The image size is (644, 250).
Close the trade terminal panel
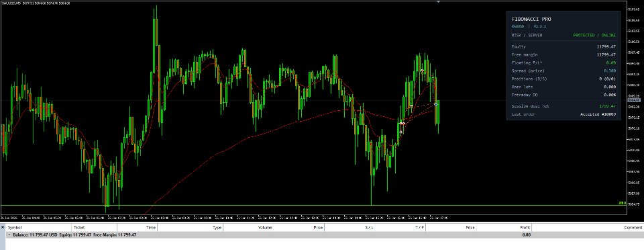[3, 227]
